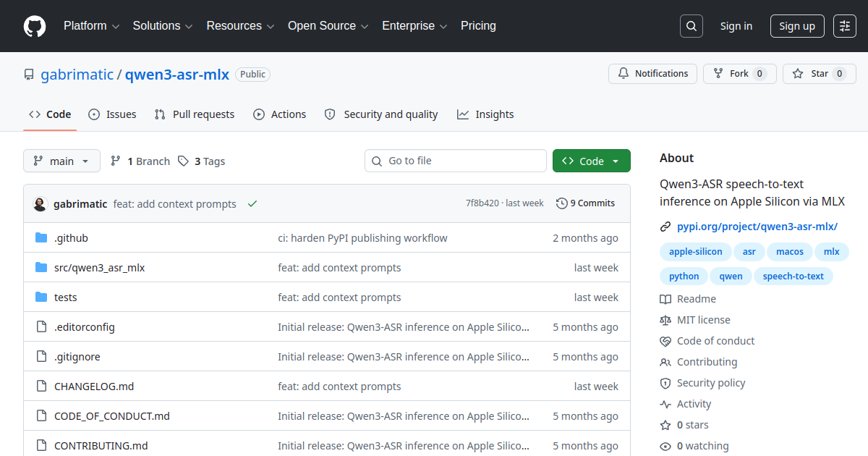
Task: Click the Go to file field
Action: [x=456, y=161]
